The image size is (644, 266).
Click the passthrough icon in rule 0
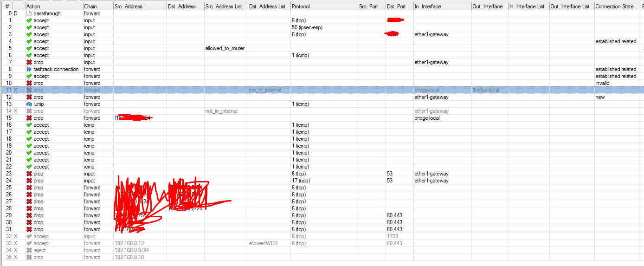(x=29, y=13)
